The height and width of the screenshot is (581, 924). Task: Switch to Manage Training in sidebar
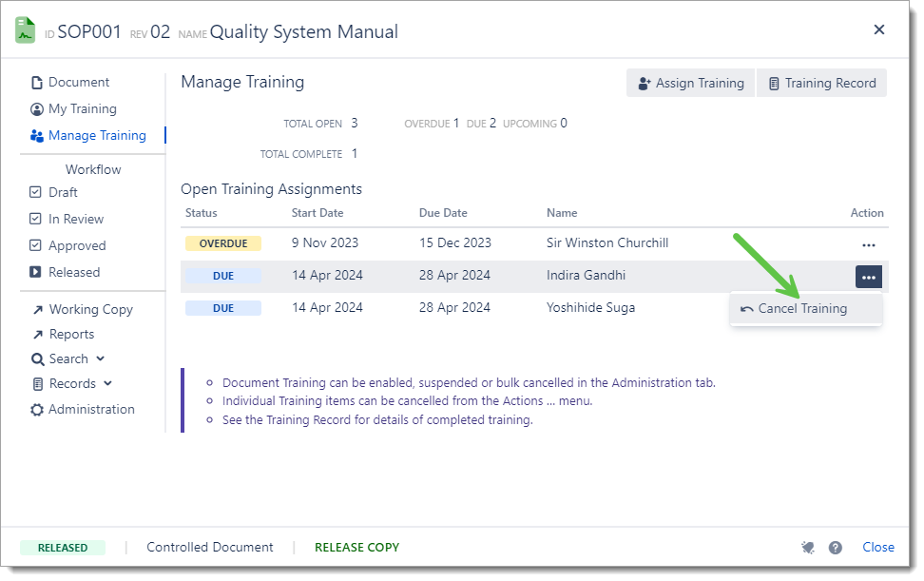87,136
